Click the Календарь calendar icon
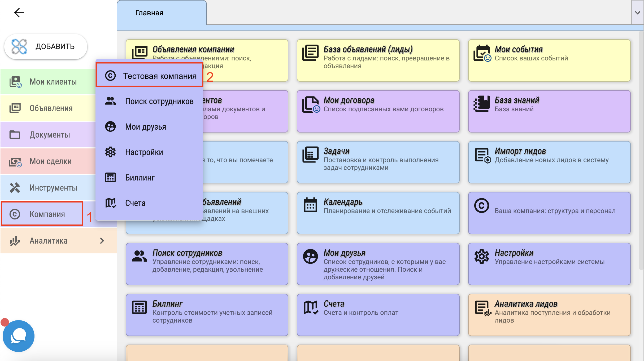This screenshot has height=361, width=644. (310, 205)
